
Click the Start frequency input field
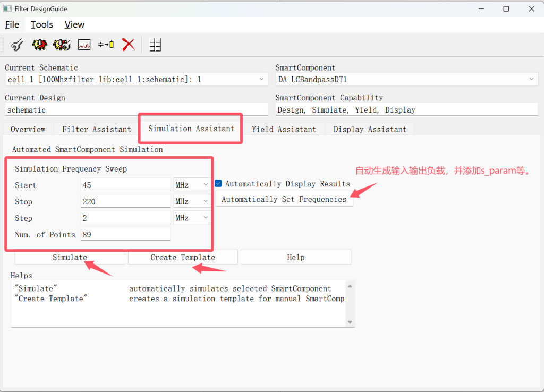[125, 185]
